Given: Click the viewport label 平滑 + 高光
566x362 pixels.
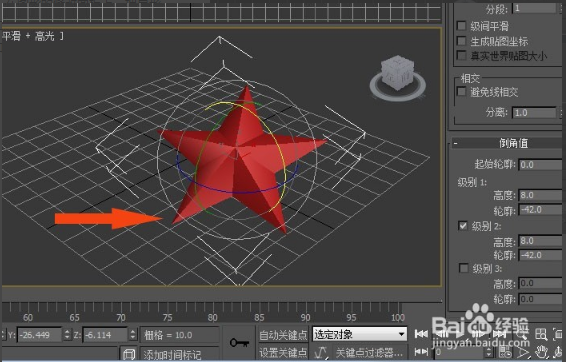Looking at the screenshot, I should click(32, 36).
